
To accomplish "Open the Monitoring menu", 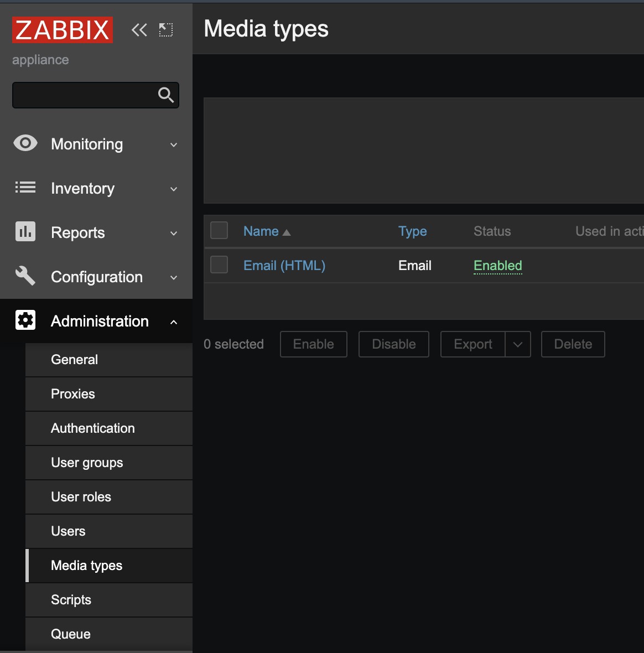I will (96, 144).
